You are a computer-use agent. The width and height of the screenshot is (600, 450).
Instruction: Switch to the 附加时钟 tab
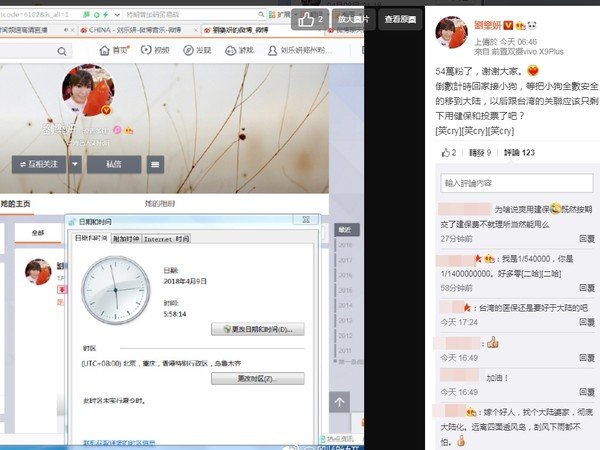pyautogui.click(x=126, y=239)
